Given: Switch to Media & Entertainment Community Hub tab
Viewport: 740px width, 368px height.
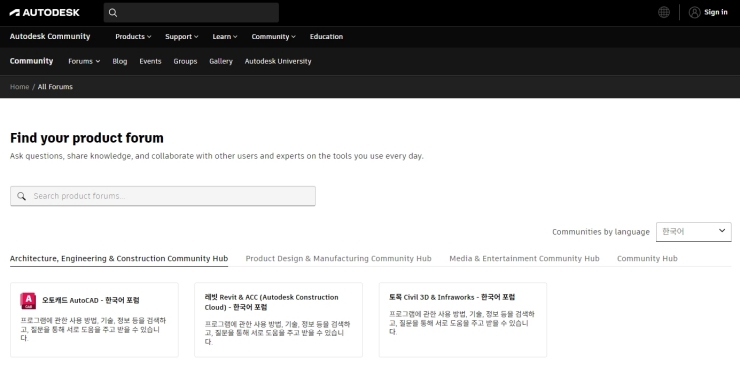Looking at the screenshot, I should (524, 259).
